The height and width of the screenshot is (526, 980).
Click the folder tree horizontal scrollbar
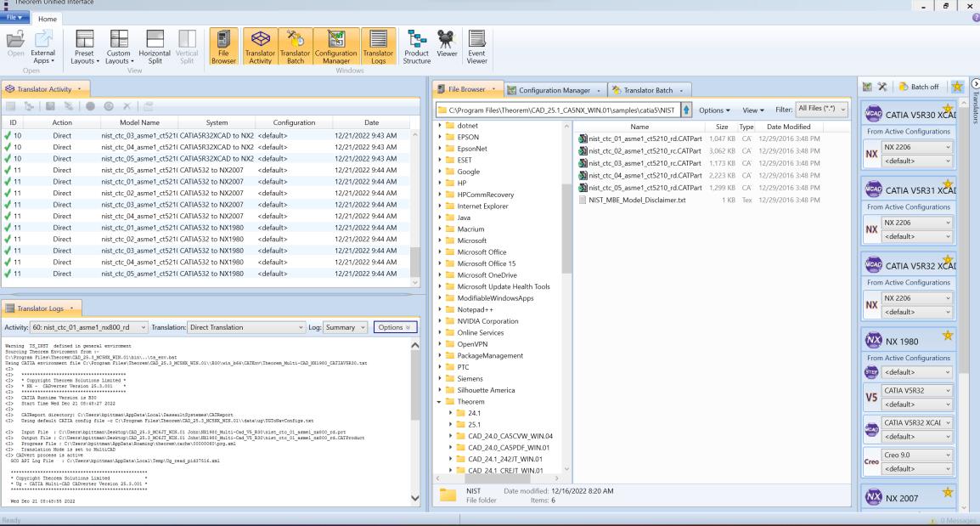point(498,478)
